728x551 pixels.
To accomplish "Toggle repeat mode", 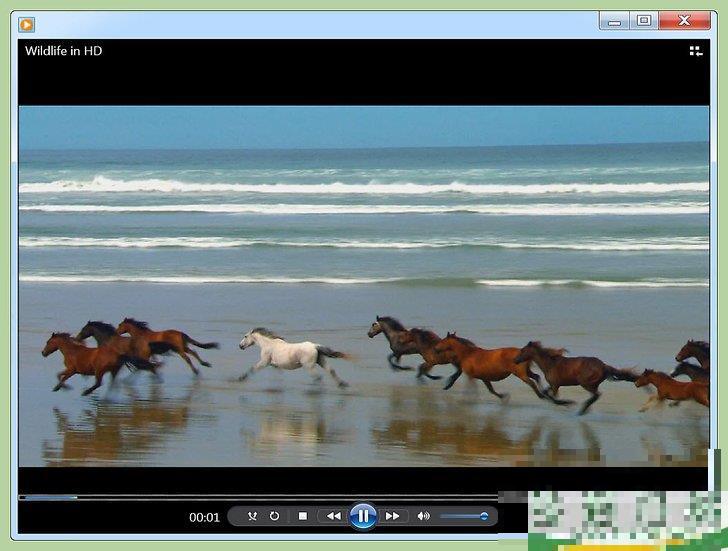I will [275, 516].
